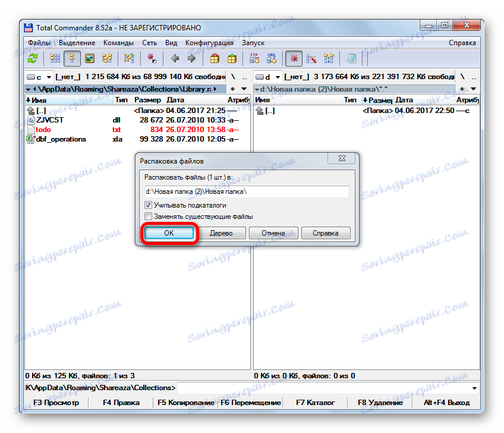Click the Notepad toolbar icon
Screen dimensions: 504x433
click(x=351, y=58)
